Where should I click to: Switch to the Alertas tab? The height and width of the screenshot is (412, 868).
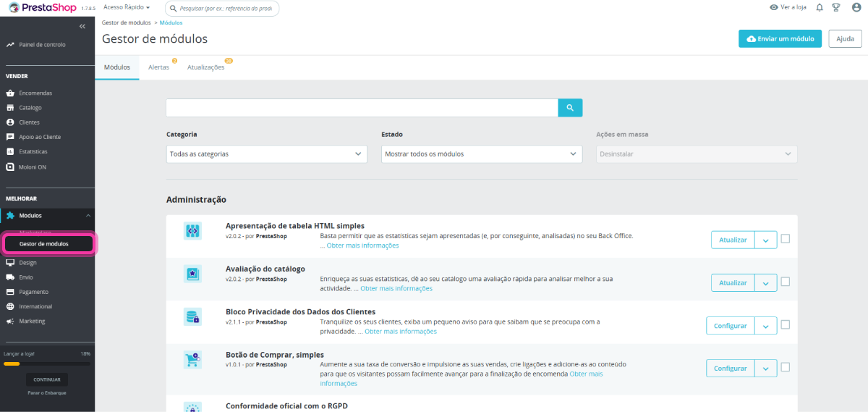pyautogui.click(x=158, y=67)
